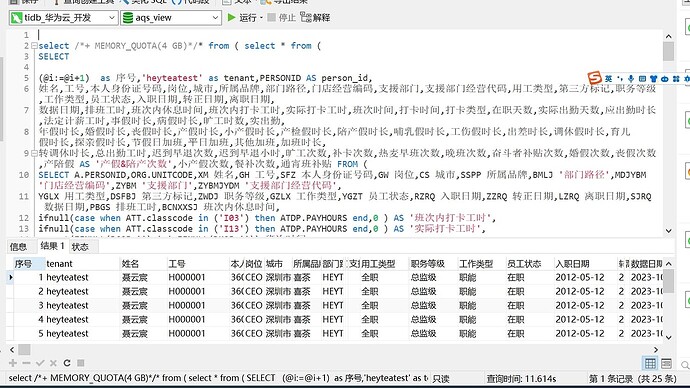The height and width of the screenshot is (388, 690).
Task: Open the Sogou toolbox grid icon
Action: click(676, 79)
